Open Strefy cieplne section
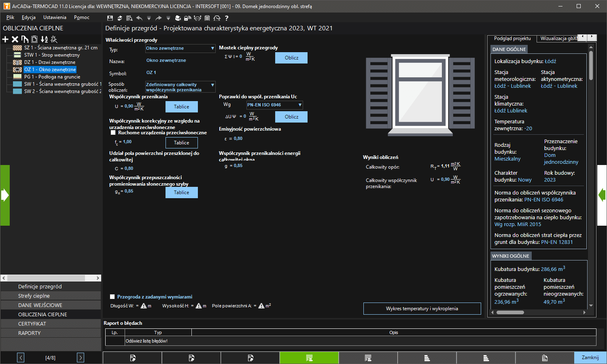This screenshot has width=607, height=364. coord(51,296)
